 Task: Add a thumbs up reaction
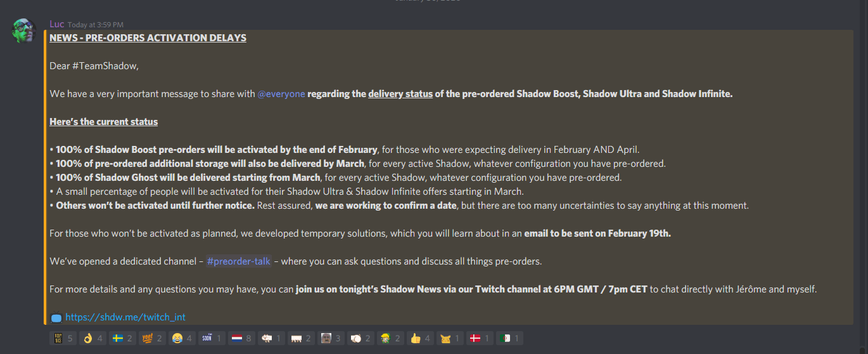point(421,339)
